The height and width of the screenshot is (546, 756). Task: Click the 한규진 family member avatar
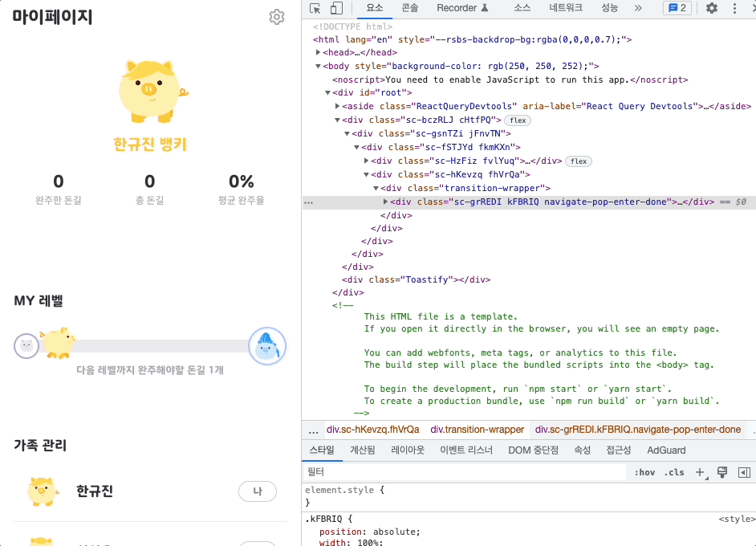pyautogui.click(x=43, y=491)
